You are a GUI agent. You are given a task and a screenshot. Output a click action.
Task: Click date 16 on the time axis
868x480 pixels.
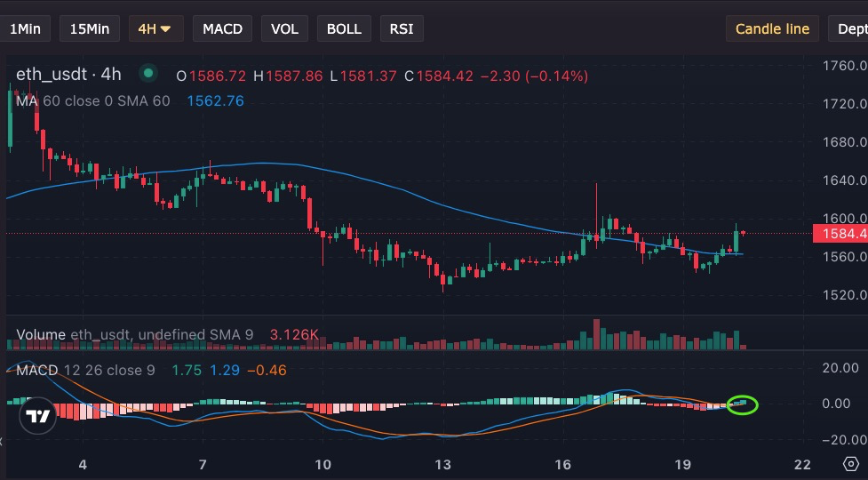(x=563, y=464)
